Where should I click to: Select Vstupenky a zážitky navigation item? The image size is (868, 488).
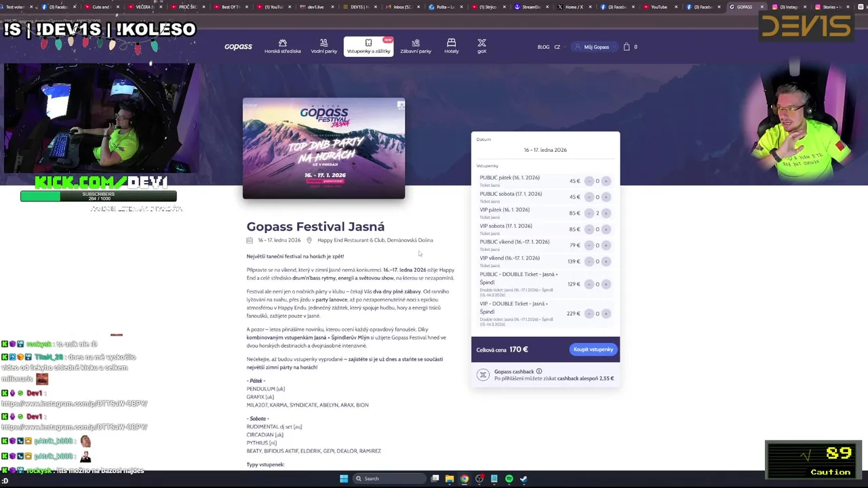pos(368,47)
